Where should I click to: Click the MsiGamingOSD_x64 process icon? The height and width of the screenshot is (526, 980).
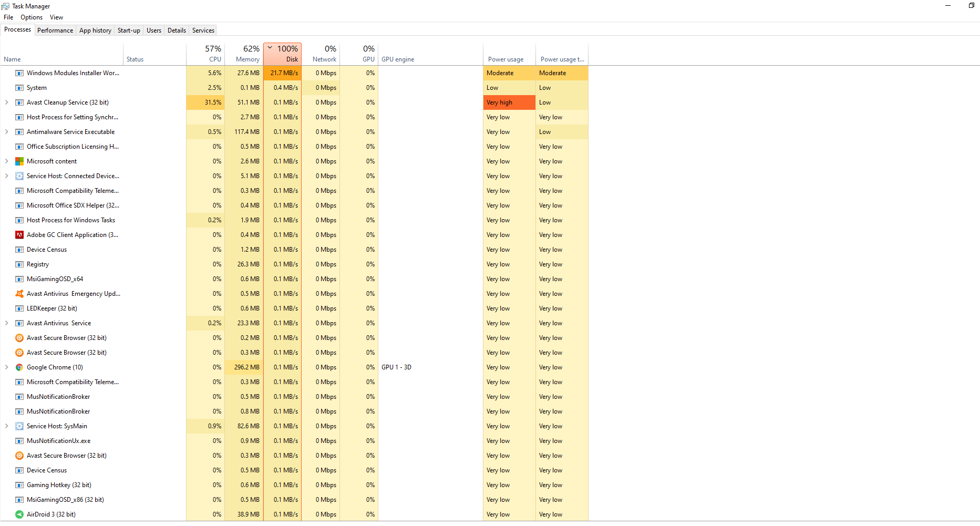(x=19, y=279)
